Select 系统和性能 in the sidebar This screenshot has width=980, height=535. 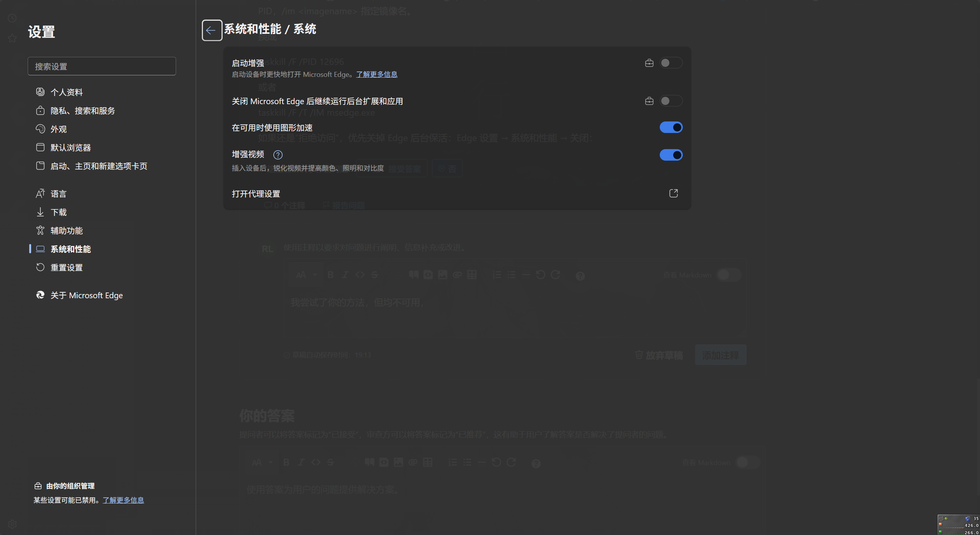(x=71, y=249)
